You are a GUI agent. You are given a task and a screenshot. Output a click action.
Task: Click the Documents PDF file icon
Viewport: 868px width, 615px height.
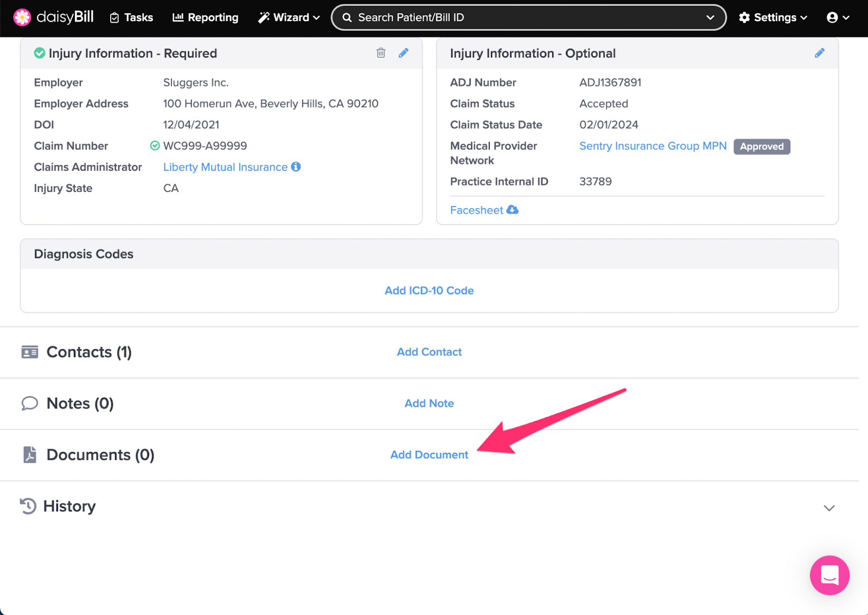tap(30, 454)
